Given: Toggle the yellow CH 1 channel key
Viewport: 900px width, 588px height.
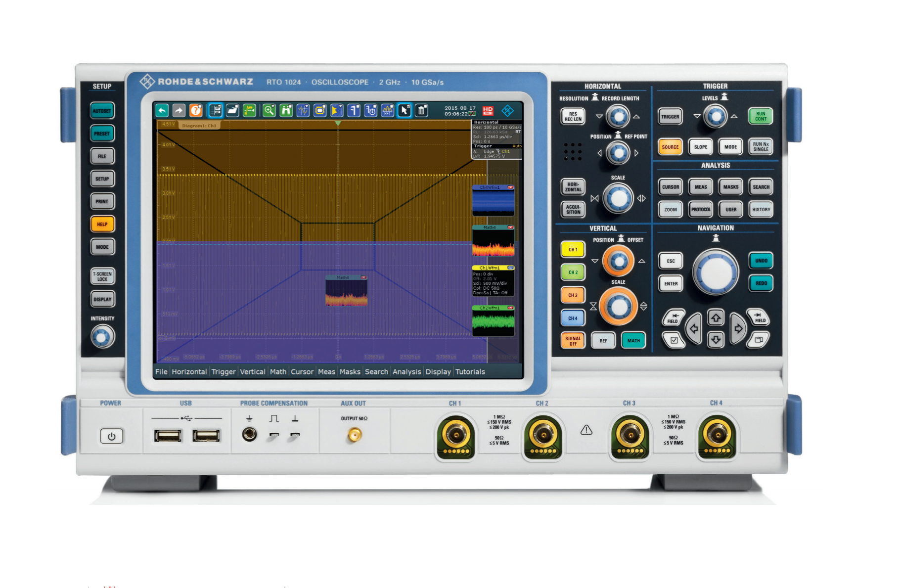Looking at the screenshot, I should [573, 250].
